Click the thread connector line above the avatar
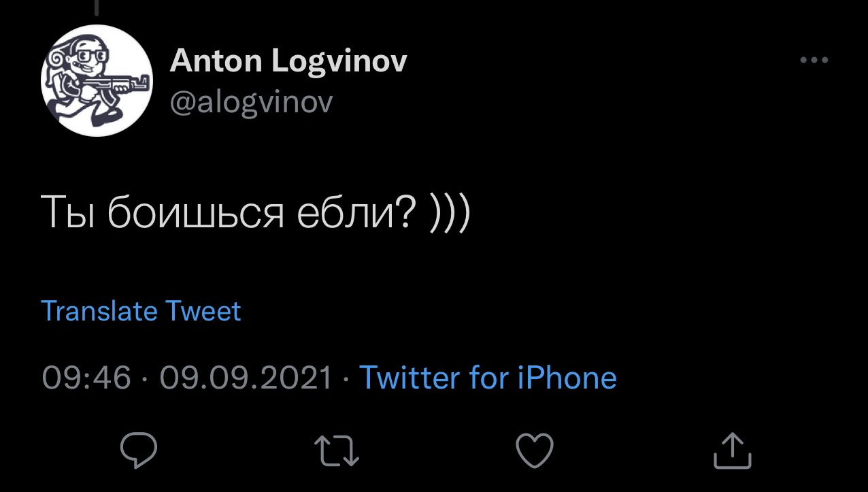Image resolution: width=868 pixels, height=492 pixels. coord(97,7)
